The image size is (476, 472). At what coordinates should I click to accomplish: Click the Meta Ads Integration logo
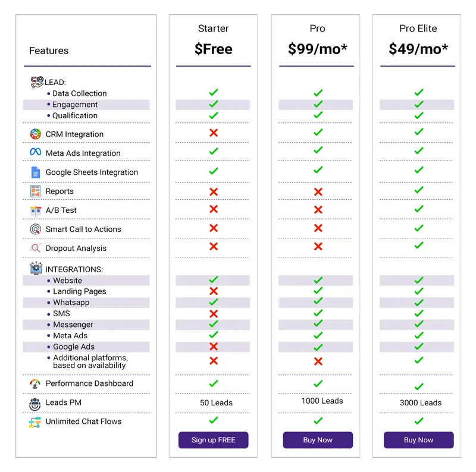click(x=36, y=153)
